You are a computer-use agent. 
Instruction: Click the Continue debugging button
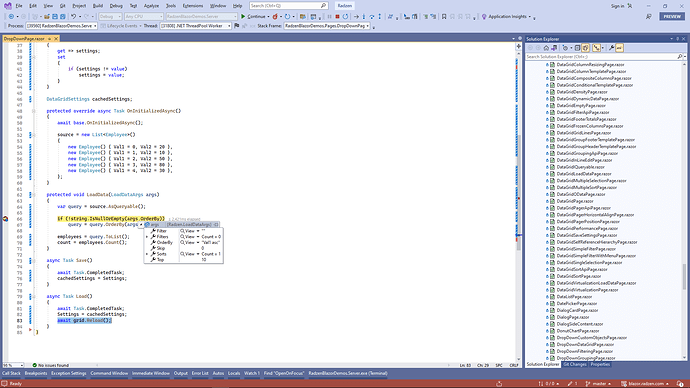click(x=253, y=17)
